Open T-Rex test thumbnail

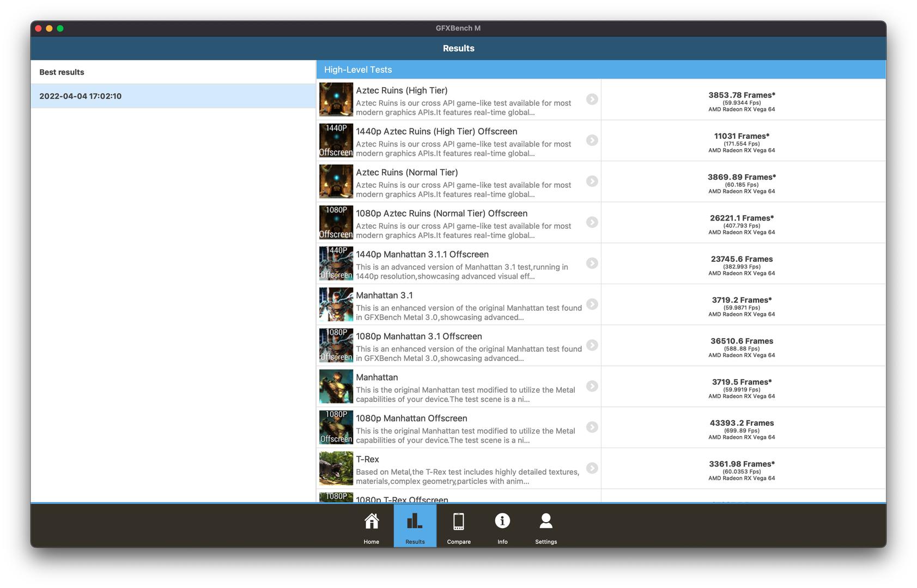pos(336,469)
